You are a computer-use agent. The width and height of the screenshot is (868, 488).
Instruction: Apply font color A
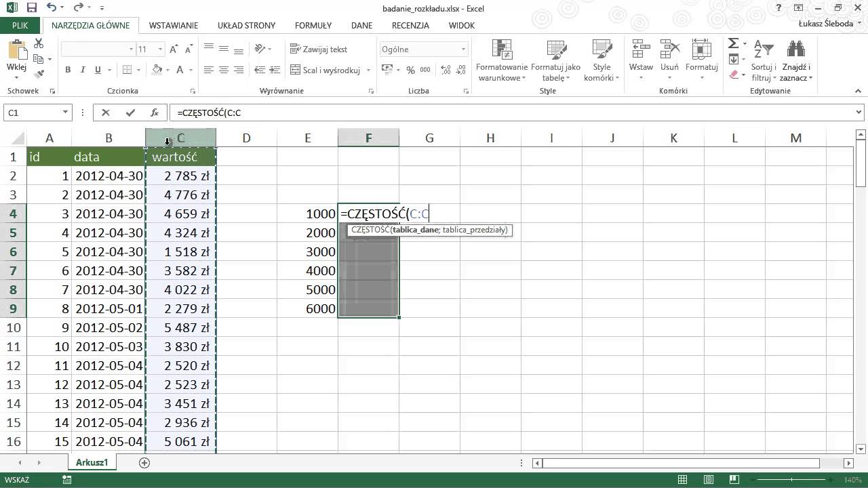pos(180,70)
